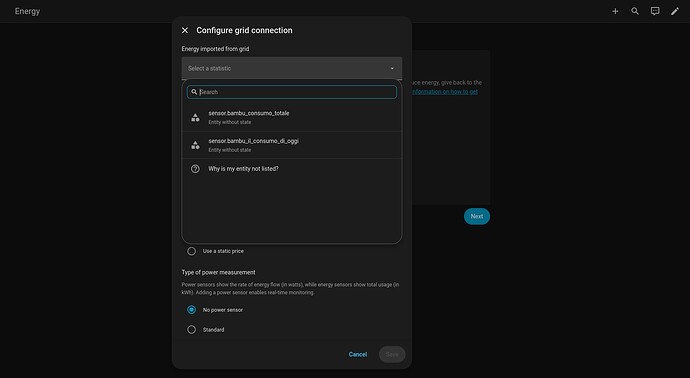Choose sensor.bambu_consumo_totale from the list

click(292, 117)
